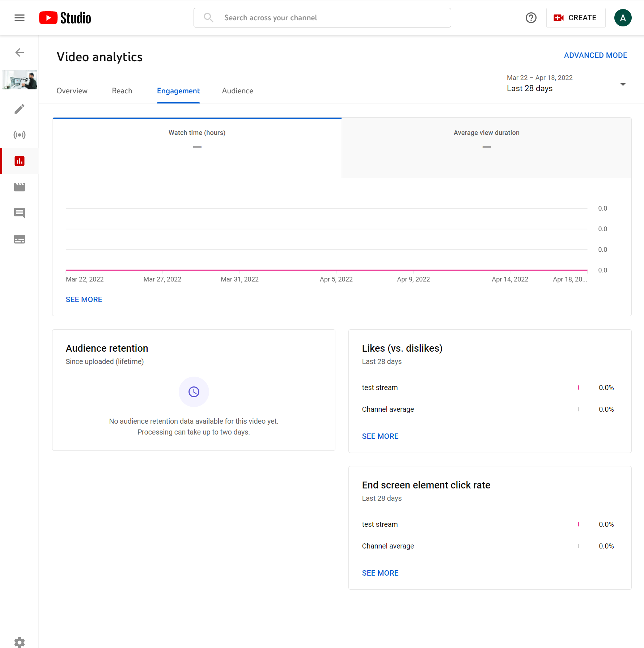Click the Likes (vs. dislikes) heading

pos(402,348)
